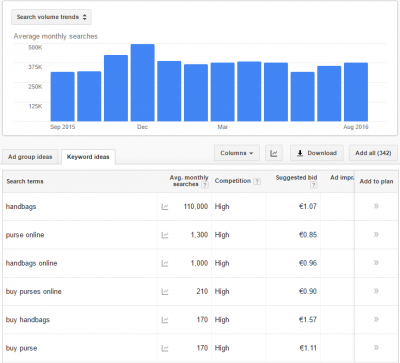
Task: Select the Keyword ideas tab
Action: pos(88,157)
